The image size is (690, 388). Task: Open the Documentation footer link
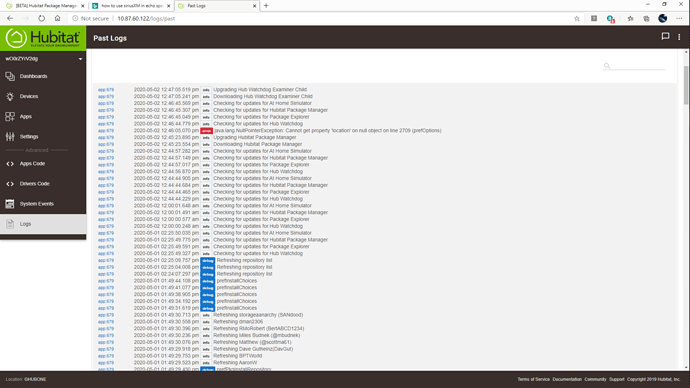[567, 379]
